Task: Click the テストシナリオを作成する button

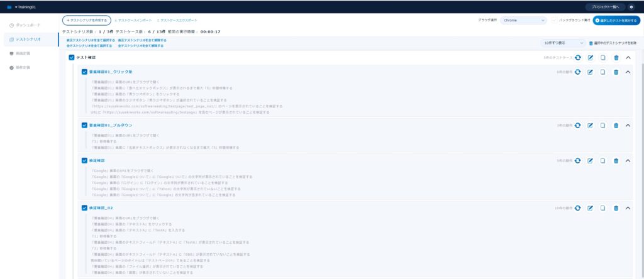Action: (87, 20)
